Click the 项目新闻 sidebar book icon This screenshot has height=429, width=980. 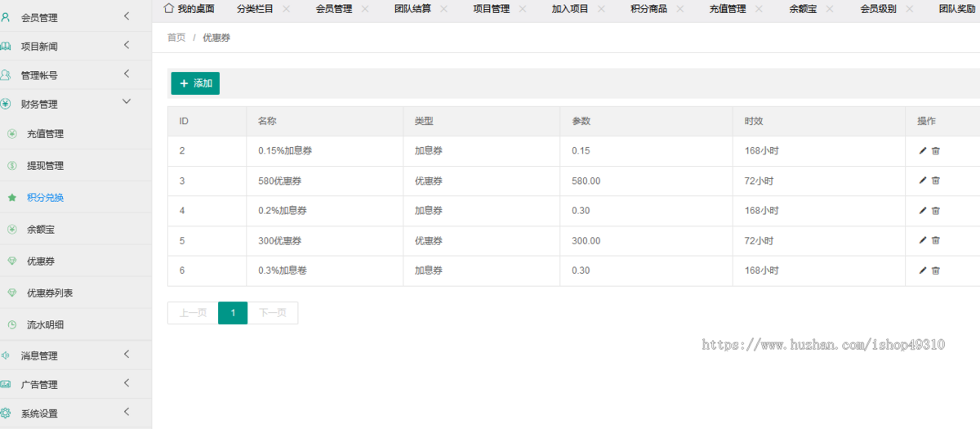tap(6, 46)
